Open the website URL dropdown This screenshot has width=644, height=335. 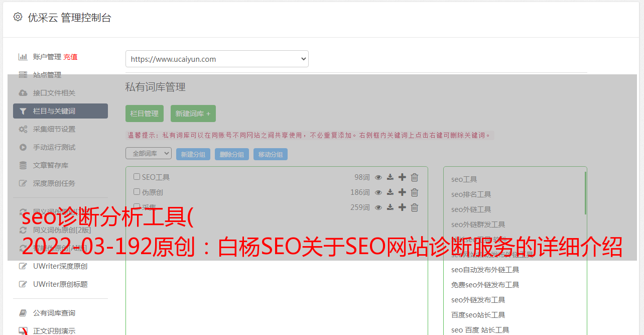217,59
